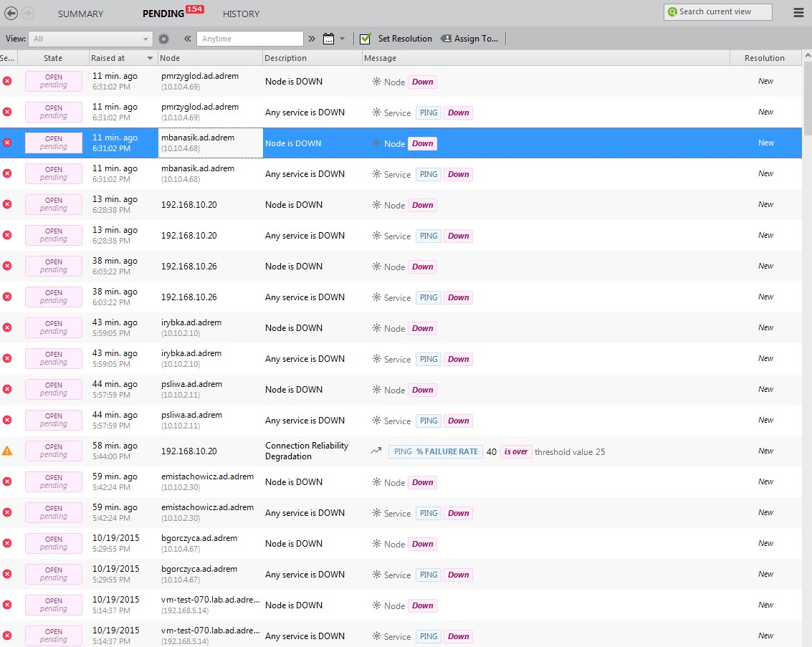Image resolution: width=812 pixels, height=647 pixels.
Task: Open the hamburger menu icon
Action: pos(799,13)
